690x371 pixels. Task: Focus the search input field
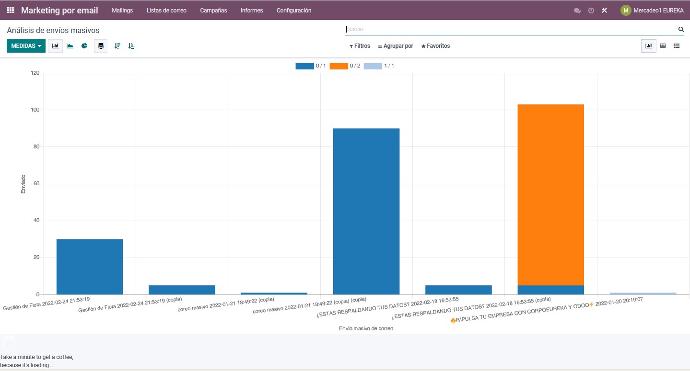click(510, 29)
